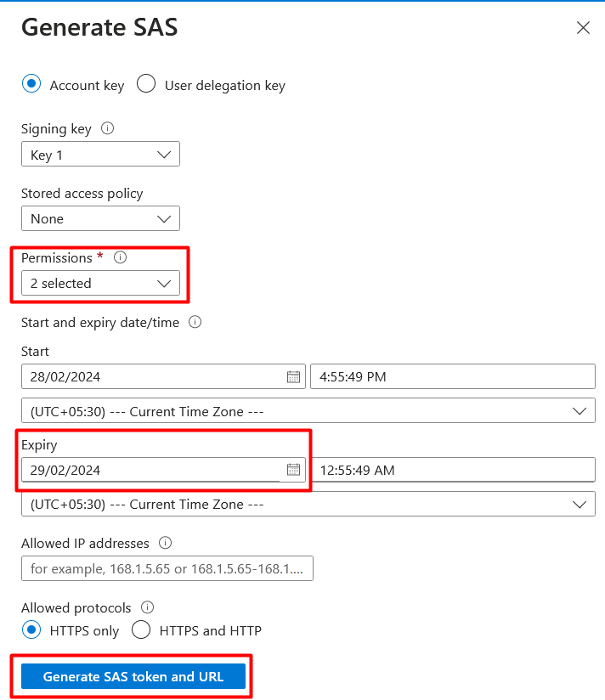Viewport: 605px width, 700px height.
Task: Open the Stored access policy dropdown
Action: point(100,218)
